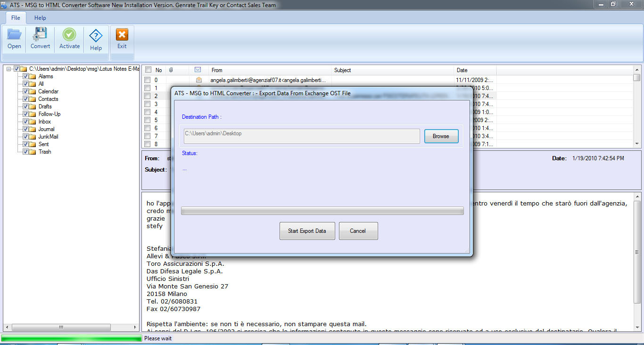644x345 pixels.
Task: Click the Date column header
Action: [475, 70]
